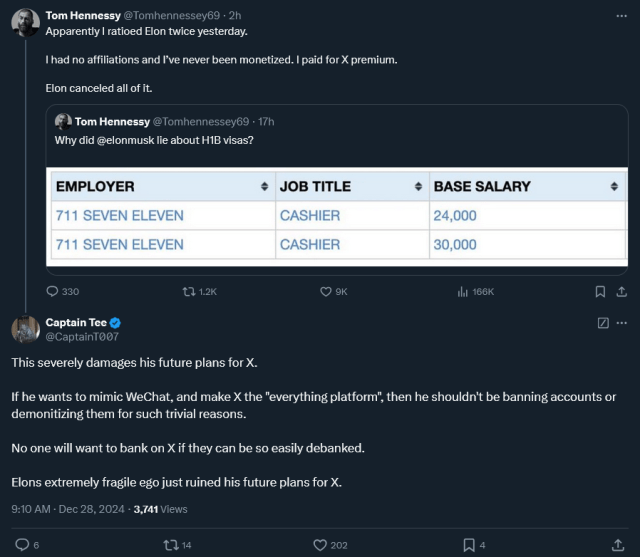Image resolution: width=640 pixels, height=557 pixels.
Task: View analytics showing 166K views
Action: point(476,291)
